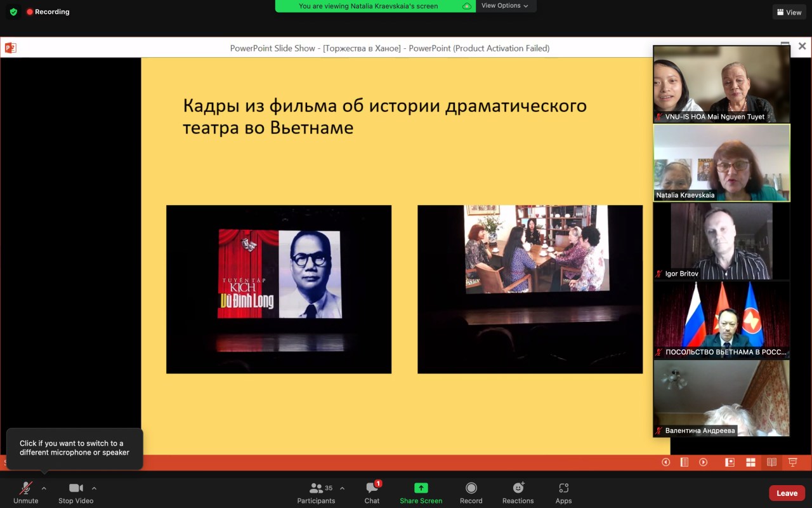812x508 pixels.
Task: Select Igor Britov's video thumbnail
Action: click(722, 241)
